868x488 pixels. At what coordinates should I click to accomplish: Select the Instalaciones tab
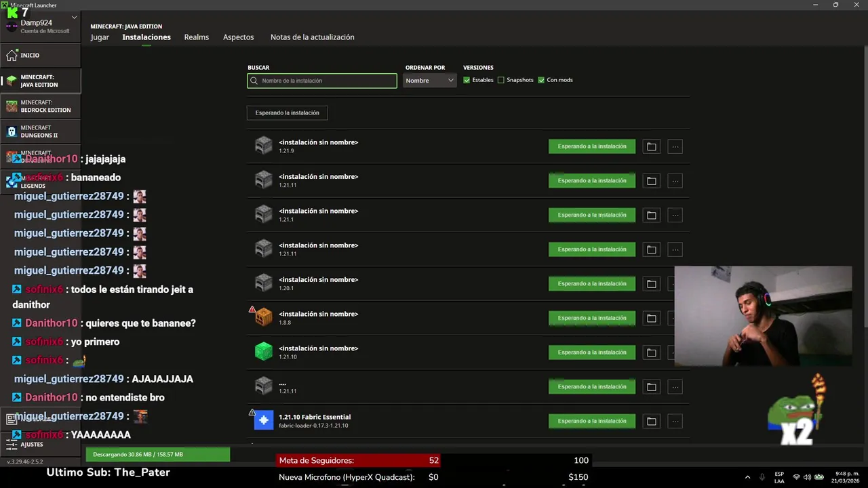pos(146,37)
